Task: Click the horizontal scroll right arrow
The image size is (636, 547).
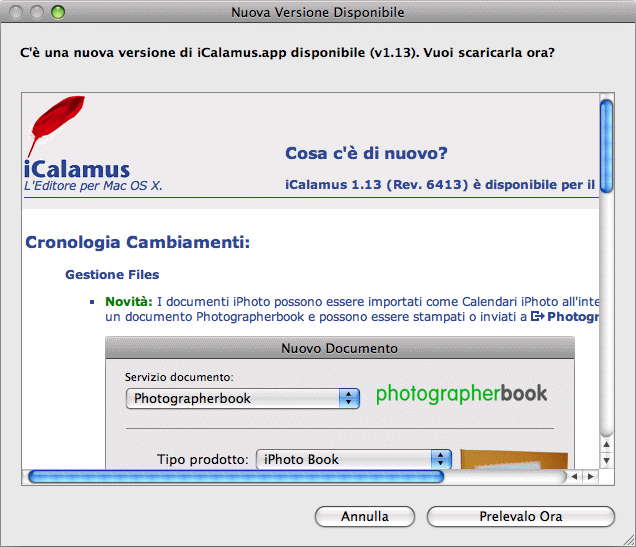Action: point(591,476)
